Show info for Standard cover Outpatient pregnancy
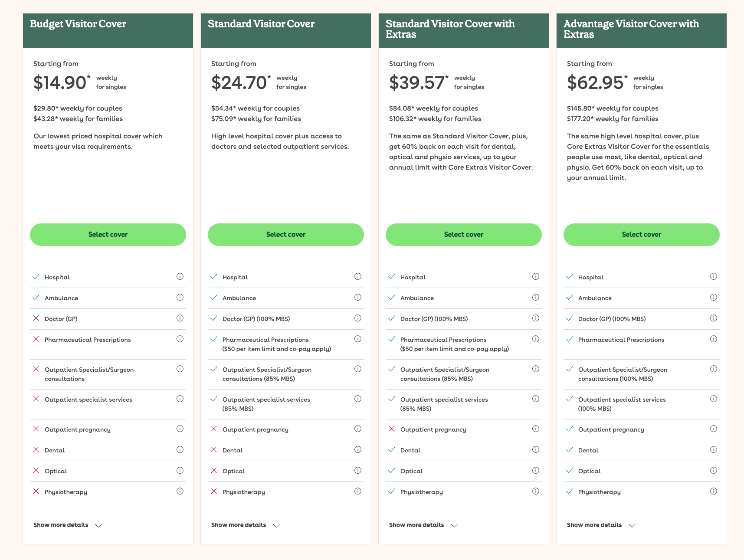 pos(358,429)
